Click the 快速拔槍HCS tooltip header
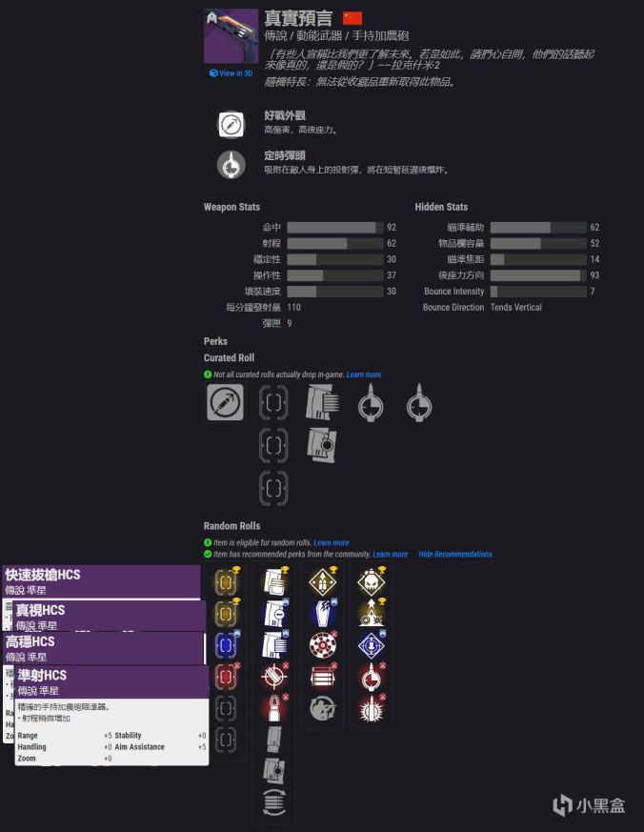644x832 pixels. click(101, 581)
